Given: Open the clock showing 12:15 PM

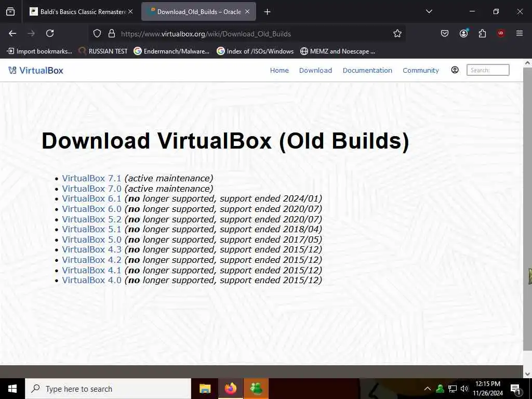Looking at the screenshot, I should [488, 389].
